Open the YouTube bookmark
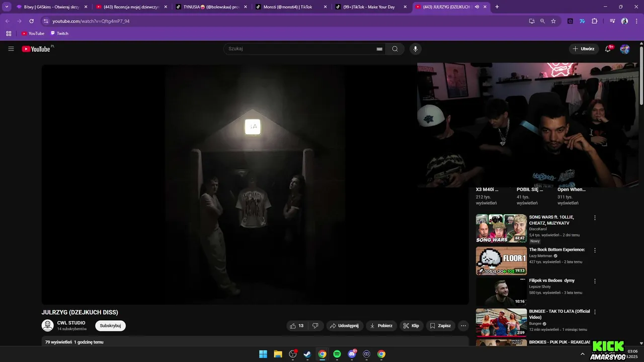Image resolution: width=644 pixels, height=362 pixels. click(33, 34)
